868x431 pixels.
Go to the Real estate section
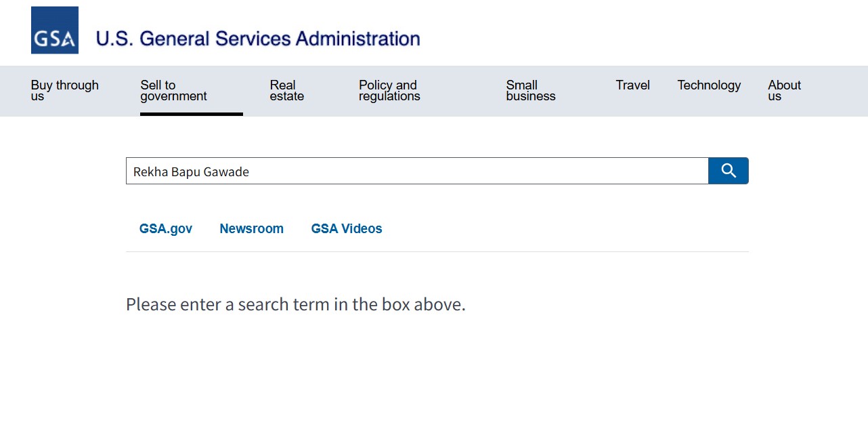(x=286, y=90)
